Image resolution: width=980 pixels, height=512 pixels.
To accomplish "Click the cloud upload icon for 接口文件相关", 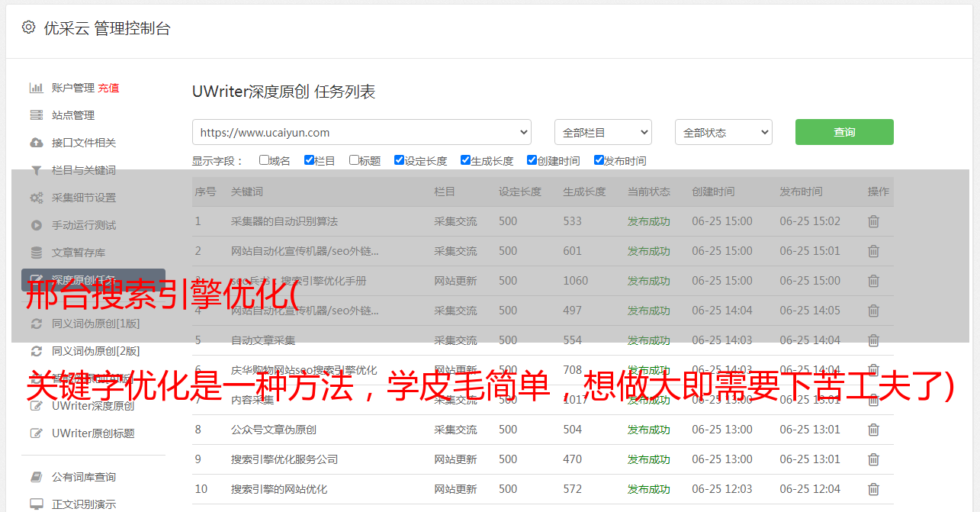I will [x=36, y=143].
